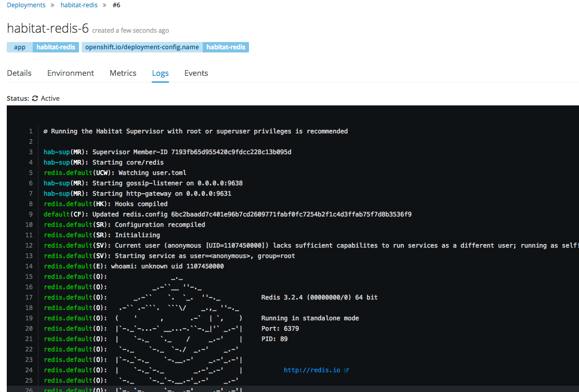View the Metrics tab
The image size is (579, 392).
(123, 73)
